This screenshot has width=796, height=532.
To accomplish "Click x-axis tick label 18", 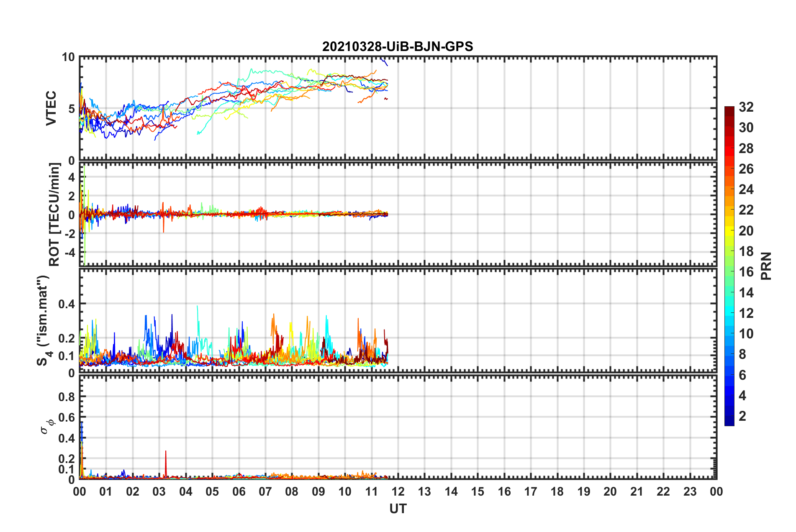I will 557,491.
